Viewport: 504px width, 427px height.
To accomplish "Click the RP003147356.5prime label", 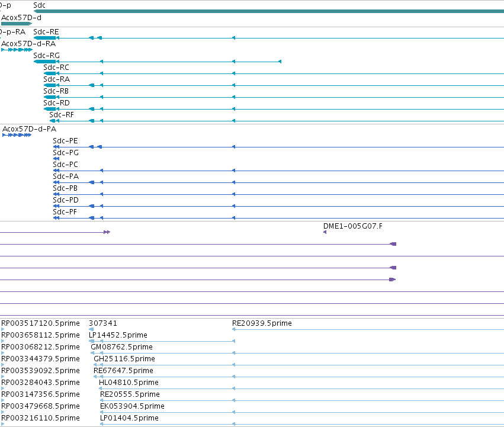I will (x=40, y=394).
